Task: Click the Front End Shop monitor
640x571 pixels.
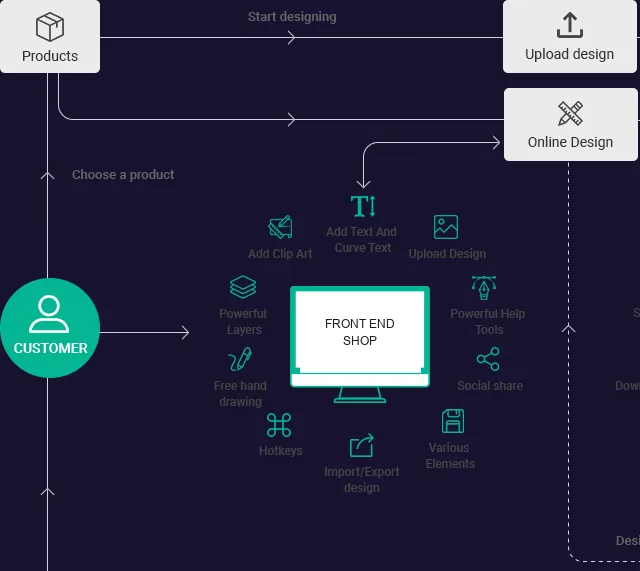Action: click(360, 344)
